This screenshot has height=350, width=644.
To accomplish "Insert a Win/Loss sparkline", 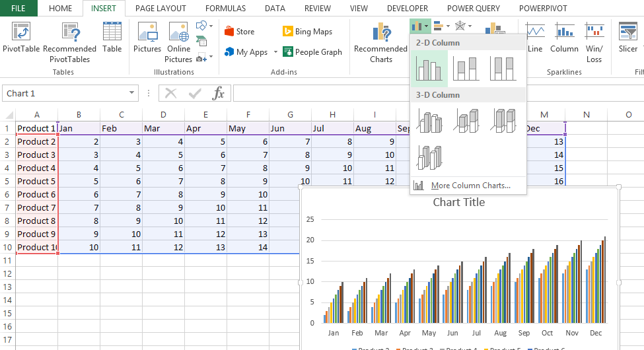I will (594, 43).
